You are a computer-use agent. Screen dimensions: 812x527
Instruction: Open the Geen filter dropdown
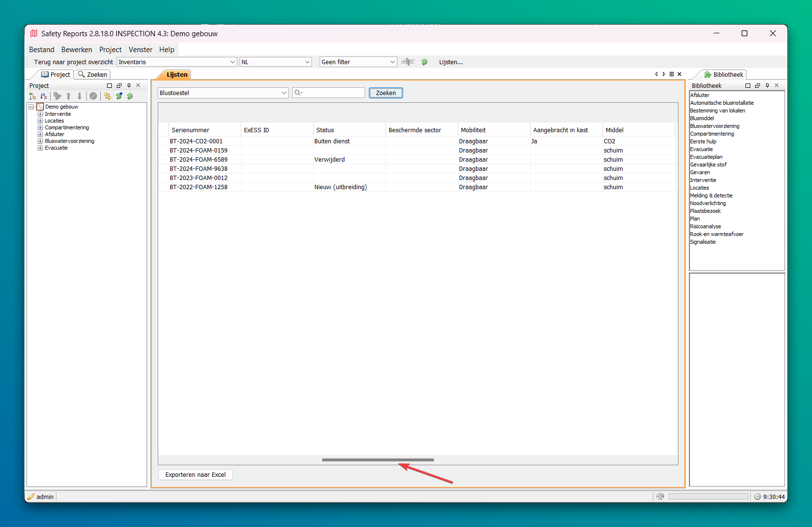(392, 62)
